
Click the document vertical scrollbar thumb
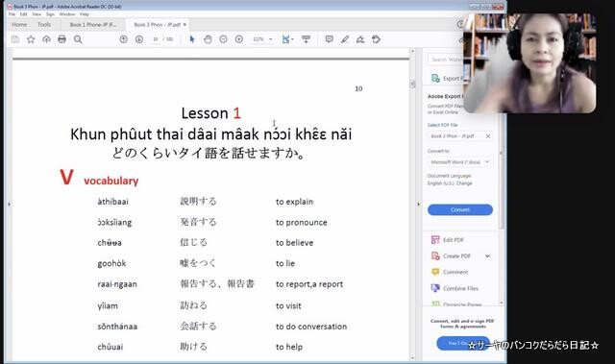(x=412, y=84)
